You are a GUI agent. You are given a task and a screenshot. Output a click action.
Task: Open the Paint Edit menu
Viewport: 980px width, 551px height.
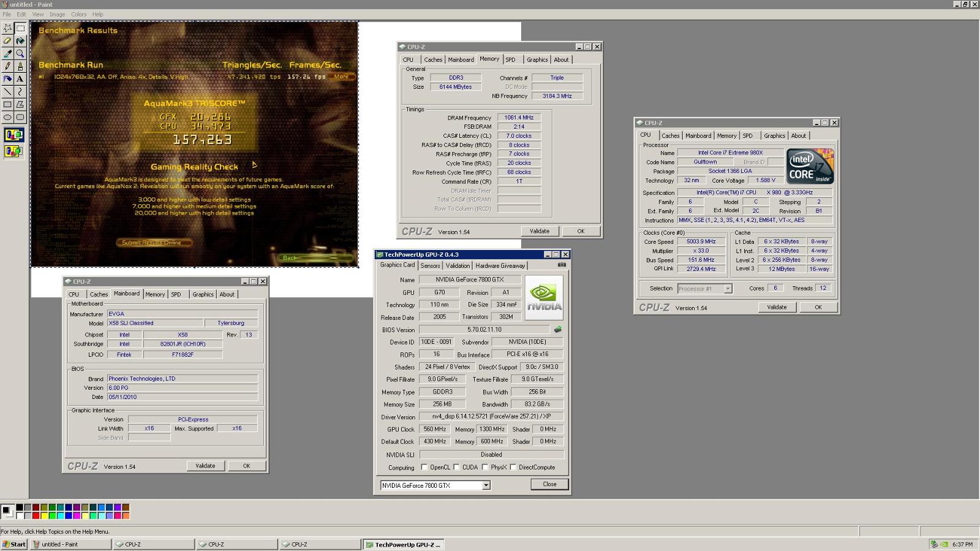[x=21, y=14]
